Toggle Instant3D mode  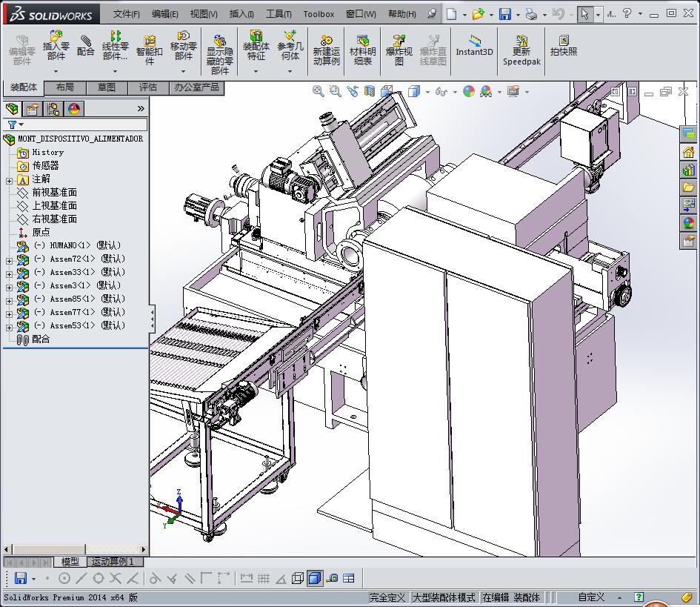[474, 44]
